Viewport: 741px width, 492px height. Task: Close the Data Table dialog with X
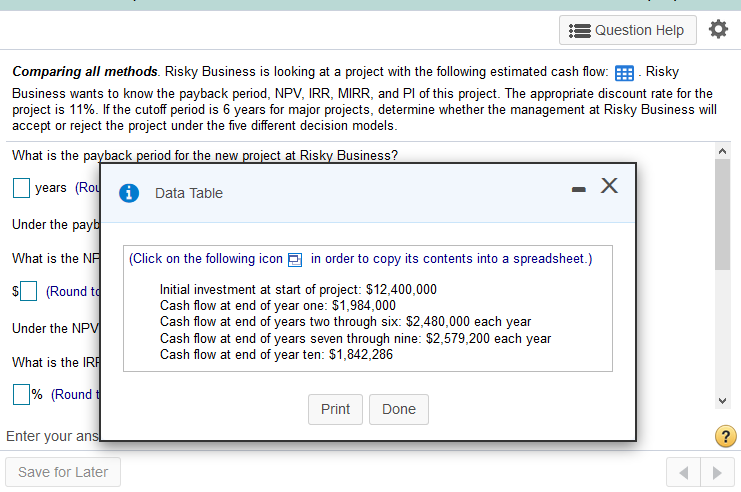(609, 185)
